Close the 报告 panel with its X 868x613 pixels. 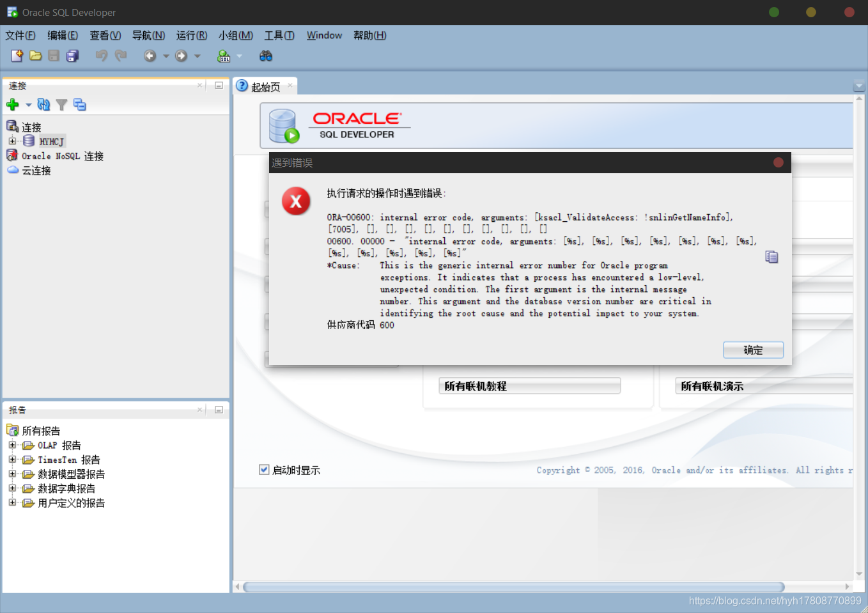coord(200,410)
